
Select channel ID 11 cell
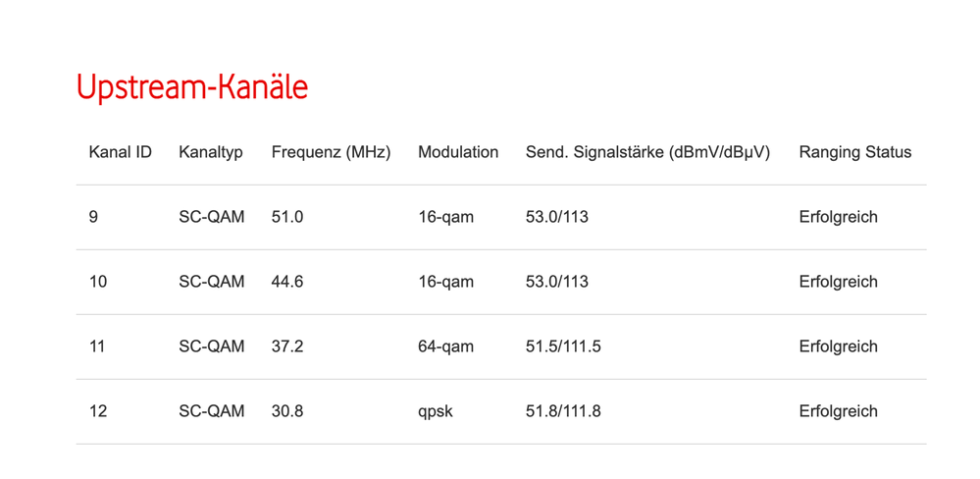tap(97, 346)
